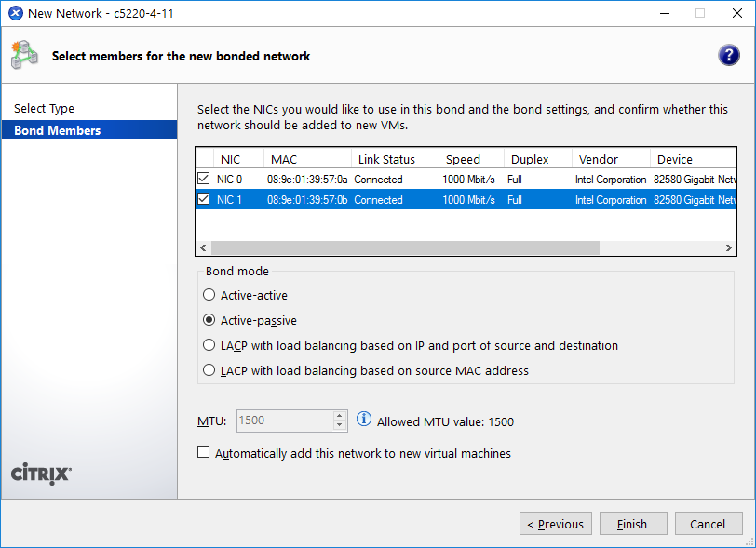Viewport: 756px width, 548px height.
Task: Click the blue help question mark icon
Action: point(729,56)
